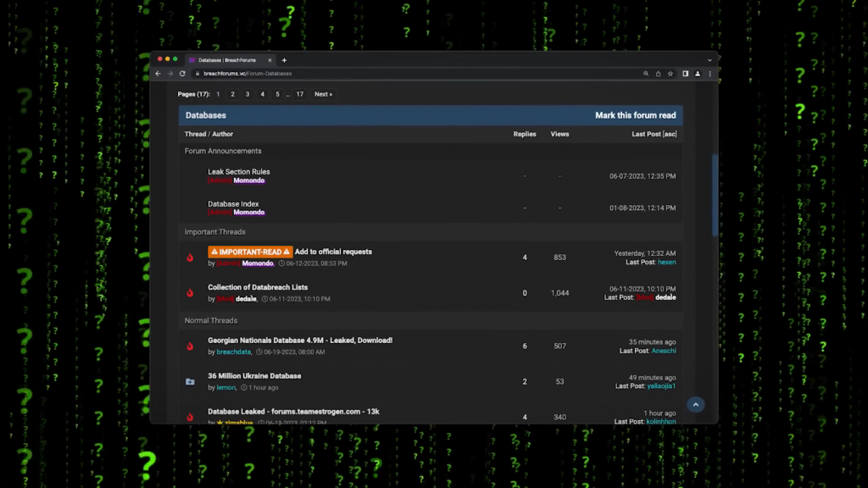Click the zoom magnifier icon in the address bar

click(646, 74)
